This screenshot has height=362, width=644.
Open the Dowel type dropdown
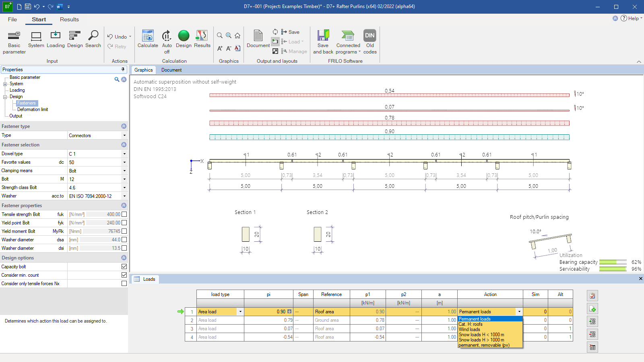(124, 154)
